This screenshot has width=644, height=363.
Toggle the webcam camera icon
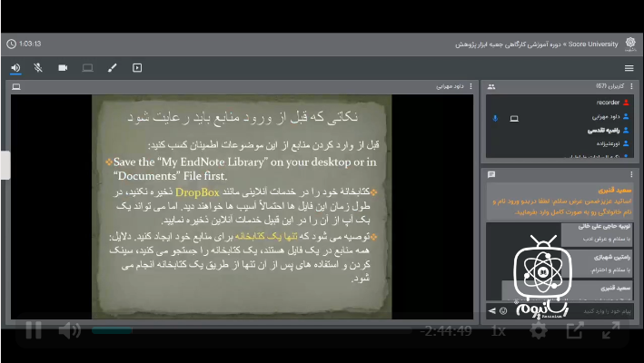[x=63, y=68]
